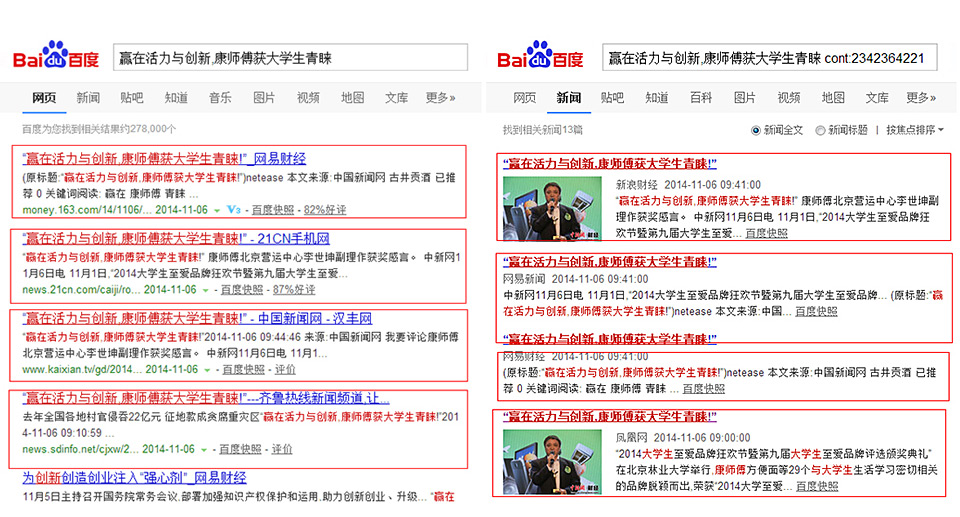
Task: Click the 找到相关新闻13篇 count text
Action: point(542,130)
